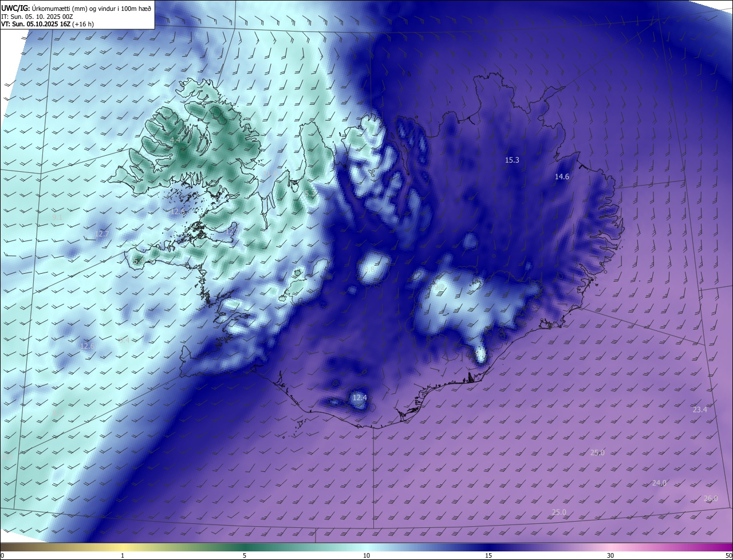Click the 23.4 value label
The height and width of the screenshot is (560, 733).
[x=700, y=410]
